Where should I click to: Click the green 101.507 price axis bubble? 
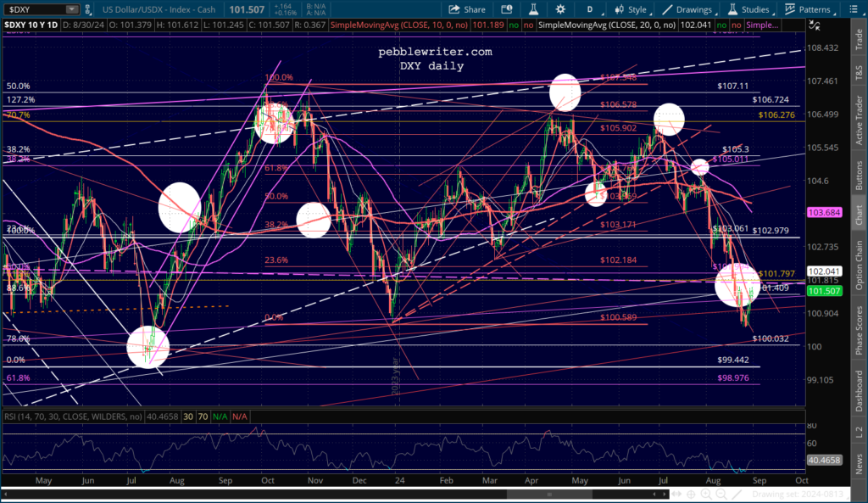pyautogui.click(x=824, y=291)
